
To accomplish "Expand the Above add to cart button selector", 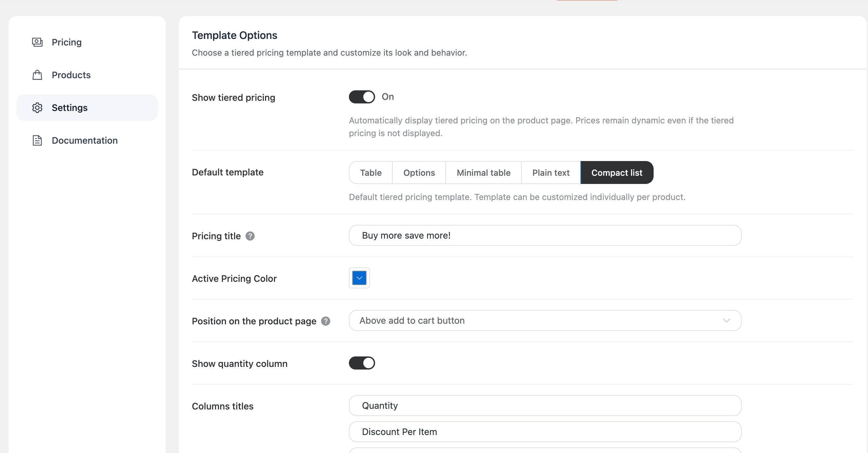I will [545, 320].
